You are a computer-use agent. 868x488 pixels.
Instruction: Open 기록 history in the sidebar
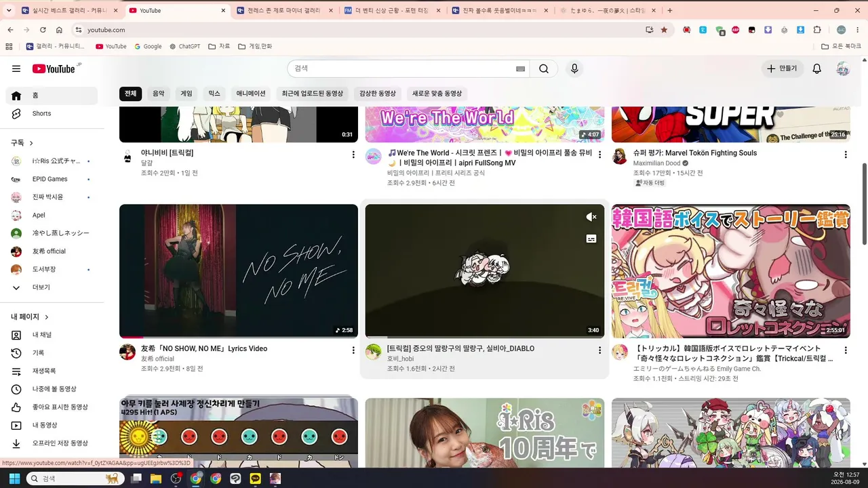point(52,353)
